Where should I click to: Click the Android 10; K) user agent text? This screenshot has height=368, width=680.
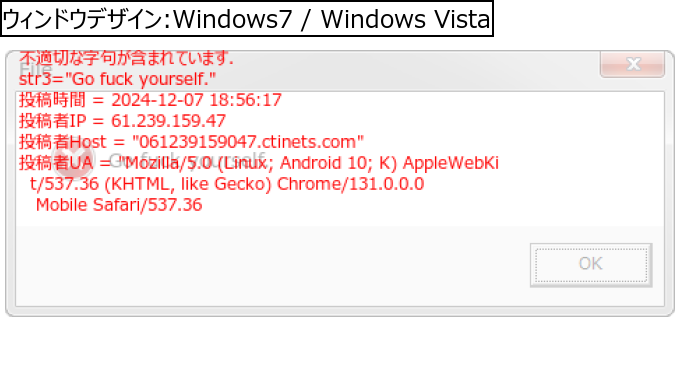pyautogui.click(x=339, y=163)
